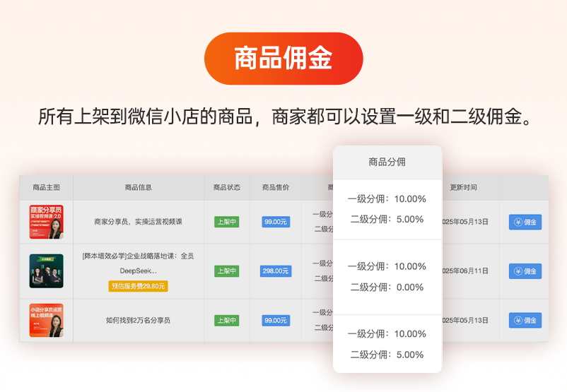Click 上架中 status in 企业战略落地课 row
This screenshot has width=567, height=392.
[x=227, y=271]
